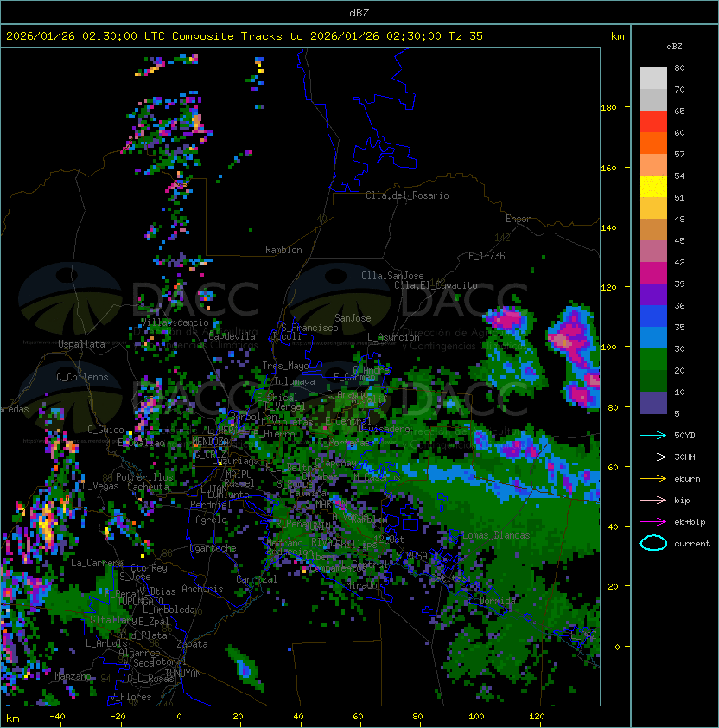Click the 'Perdriel' place label
Image resolution: width=719 pixels, height=728 pixels.
point(211,505)
